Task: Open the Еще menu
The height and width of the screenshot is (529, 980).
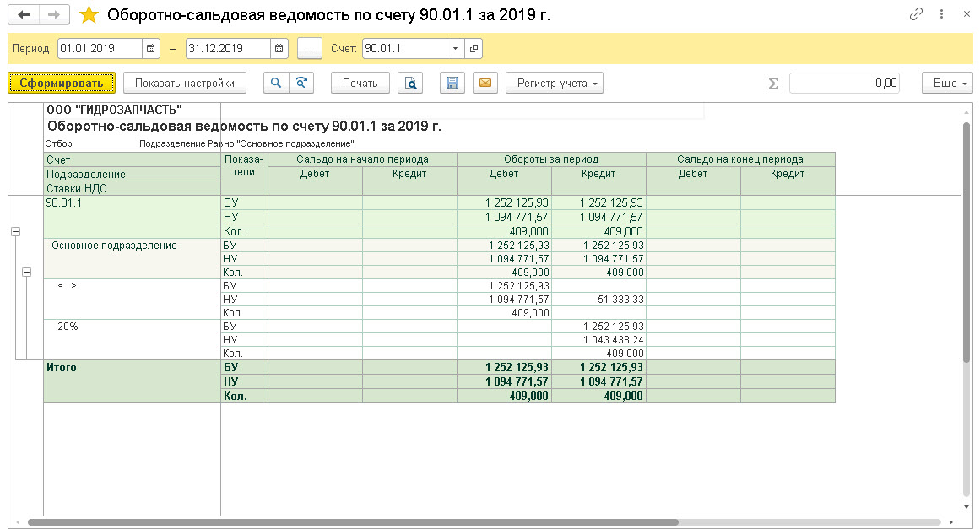Action: (x=947, y=83)
